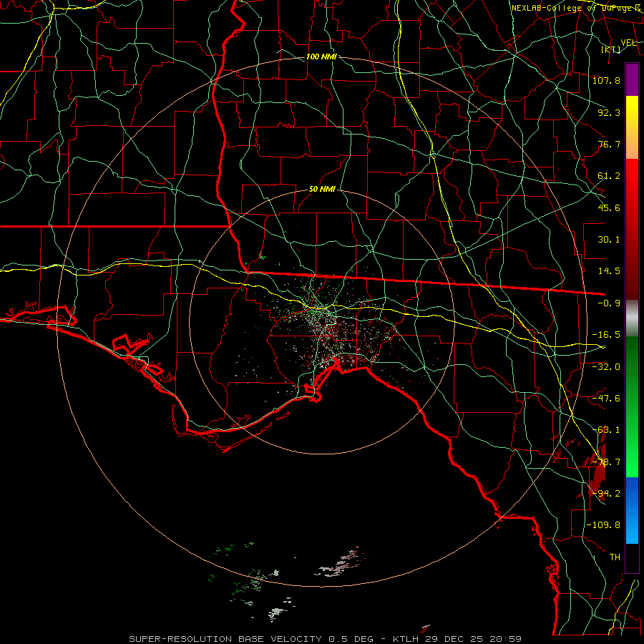Click the [KT] units label
The height and width of the screenshot is (644, 644).
tap(611, 50)
